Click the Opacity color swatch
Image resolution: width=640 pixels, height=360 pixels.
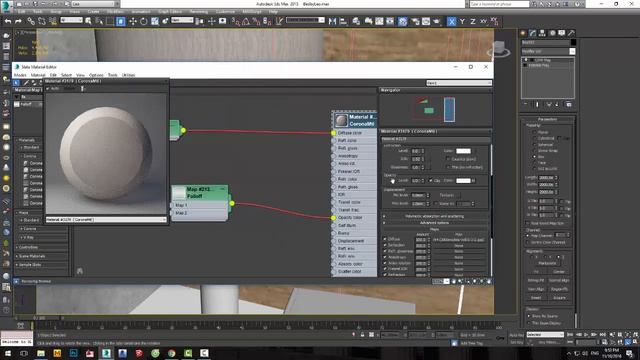[x=463, y=180]
